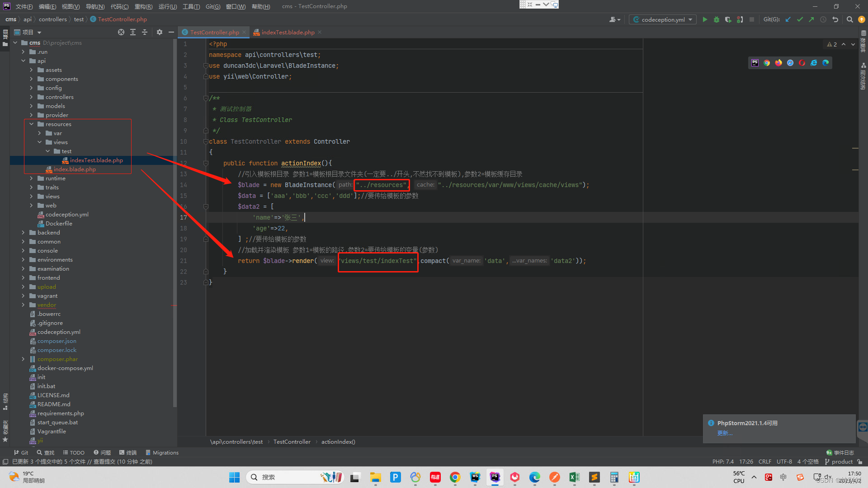Open the file in Firefox browser icon
The height and width of the screenshot is (488, 868).
tap(778, 63)
